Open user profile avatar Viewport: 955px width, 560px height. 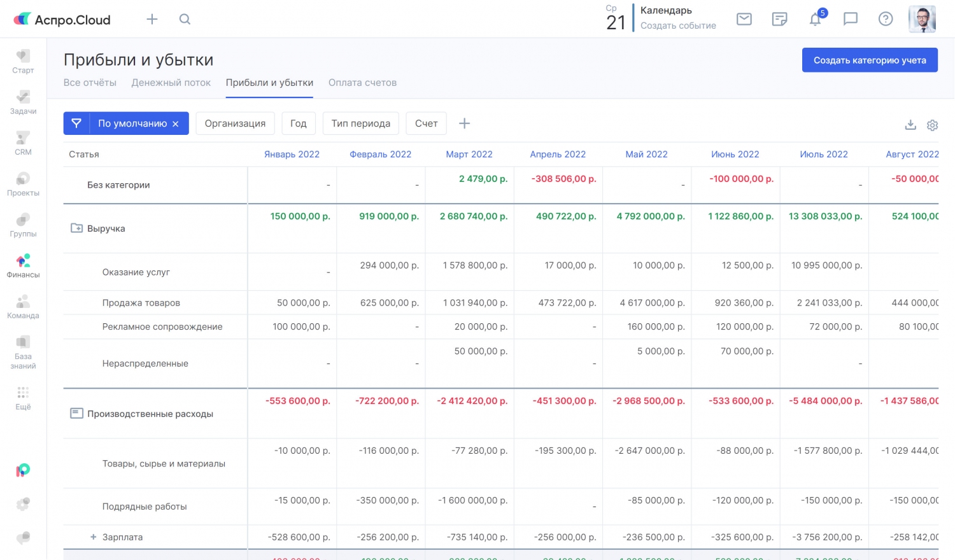[x=922, y=19]
